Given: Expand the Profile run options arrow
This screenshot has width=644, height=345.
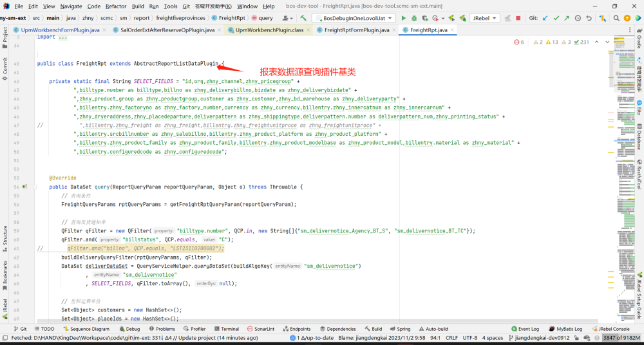Looking at the screenshot, I should click(x=443, y=19).
